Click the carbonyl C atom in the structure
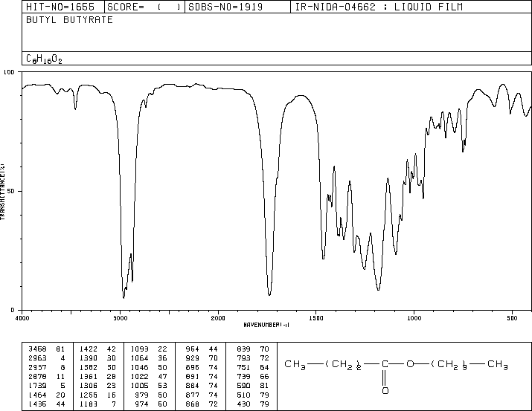 point(385,364)
